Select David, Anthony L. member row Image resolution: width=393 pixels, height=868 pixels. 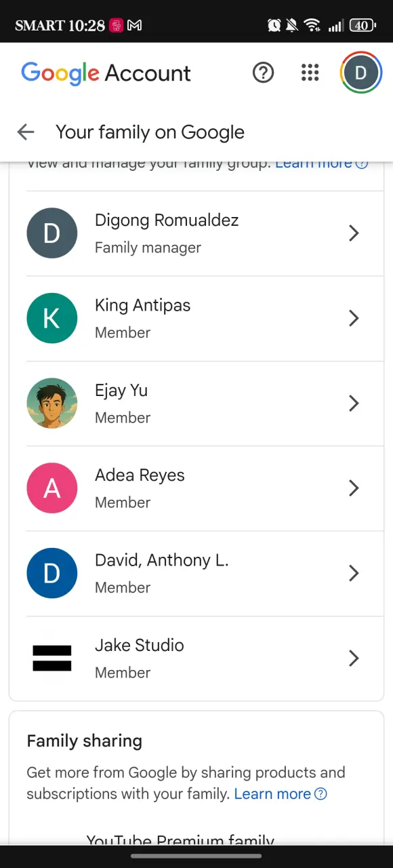click(x=205, y=574)
